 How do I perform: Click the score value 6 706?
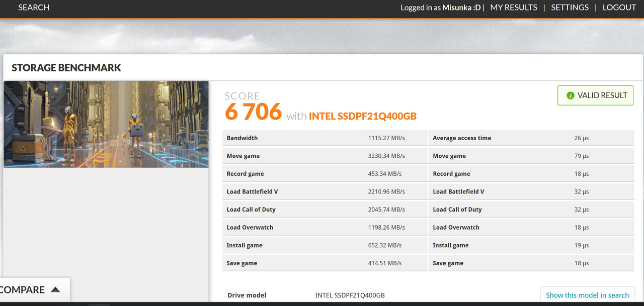(x=253, y=112)
